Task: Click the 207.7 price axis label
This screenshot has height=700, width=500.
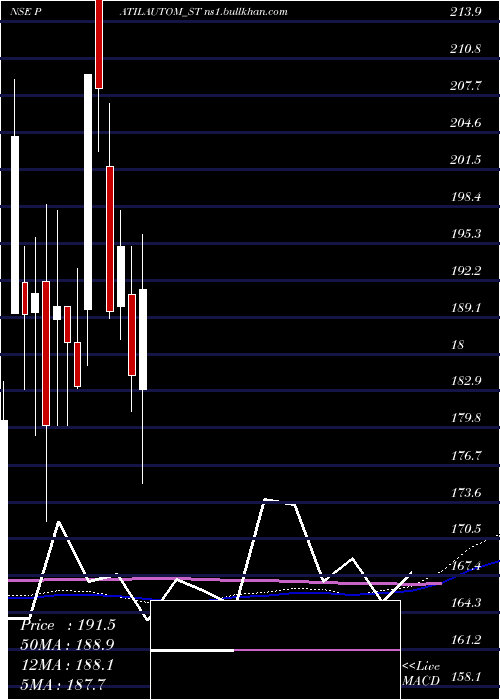Action: (466, 86)
